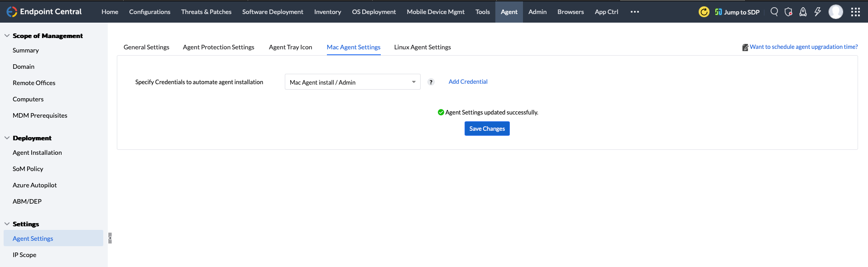Open the apps grid icon

pyautogui.click(x=855, y=12)
